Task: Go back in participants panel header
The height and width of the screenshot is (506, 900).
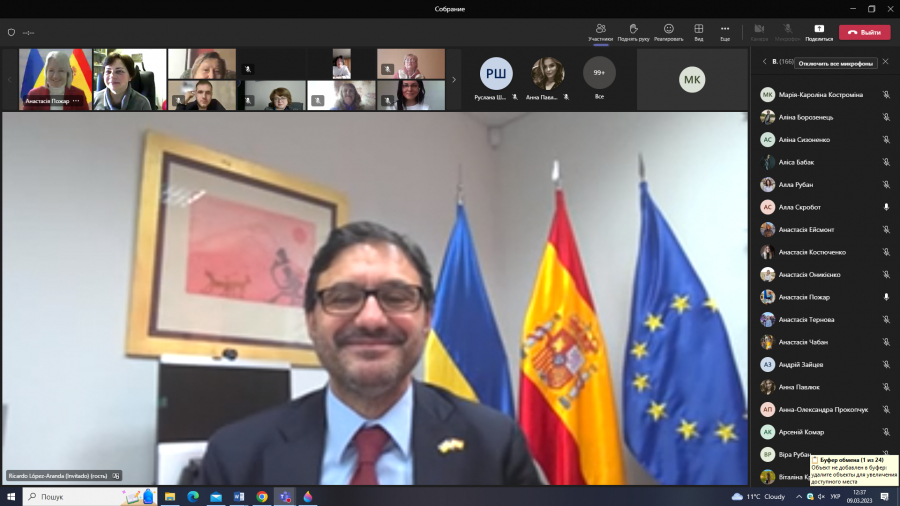Action: click(765, 61)
